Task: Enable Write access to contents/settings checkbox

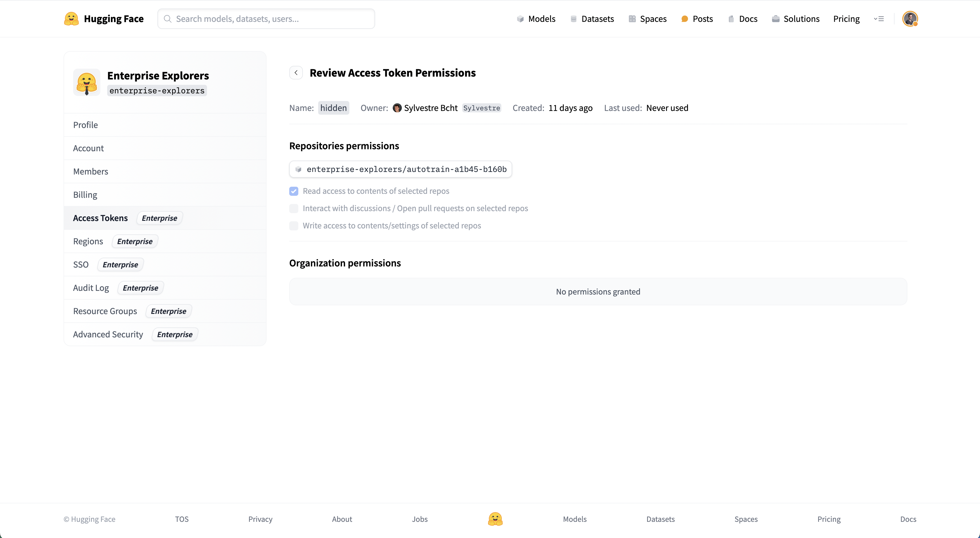Action: (x=294, y=226)
